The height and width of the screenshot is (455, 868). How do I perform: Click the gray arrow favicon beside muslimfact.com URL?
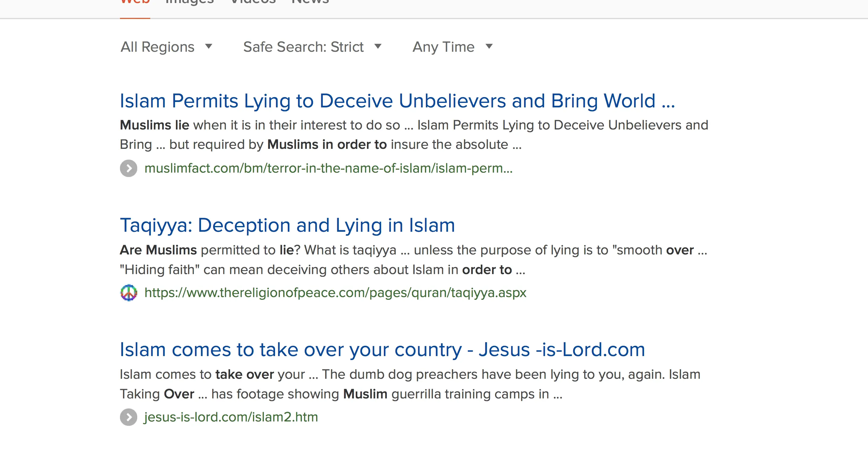(x=129, y=168)
